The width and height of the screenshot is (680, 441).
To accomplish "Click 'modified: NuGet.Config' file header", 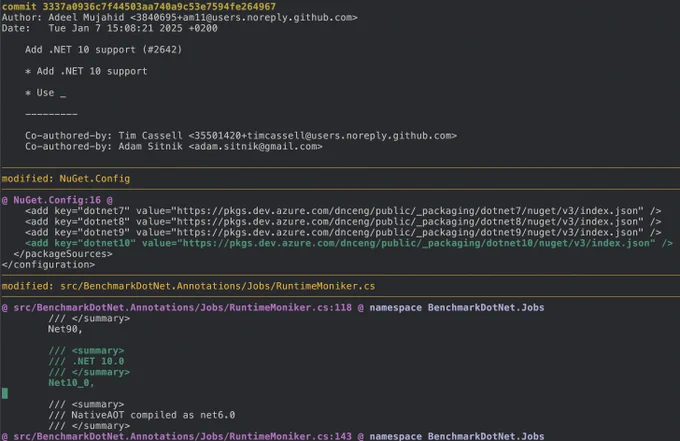I will pos(66,179).
